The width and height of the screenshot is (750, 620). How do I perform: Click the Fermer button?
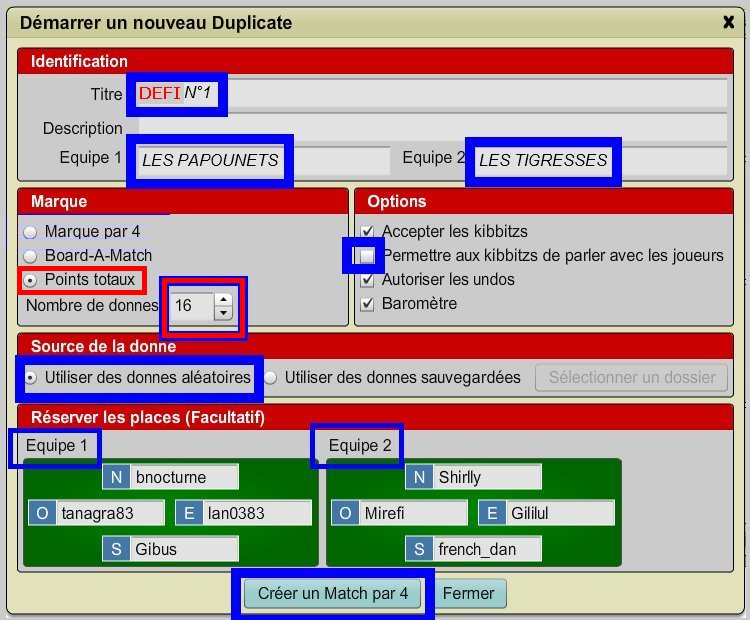[468, 593]
